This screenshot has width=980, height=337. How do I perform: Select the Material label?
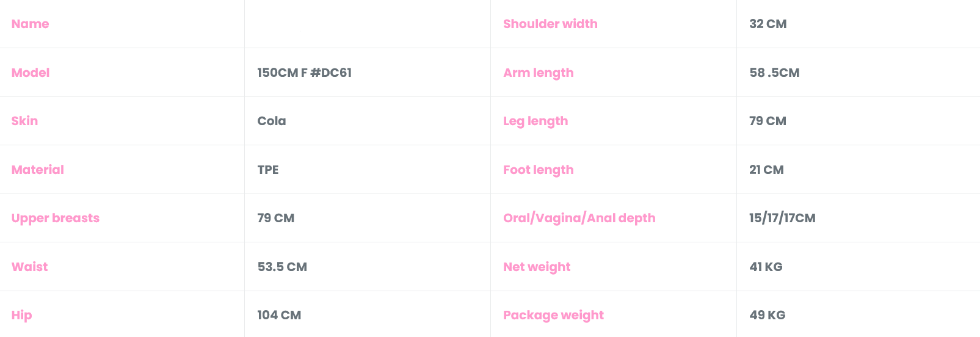pyautogui.click(x=37, y=170)
